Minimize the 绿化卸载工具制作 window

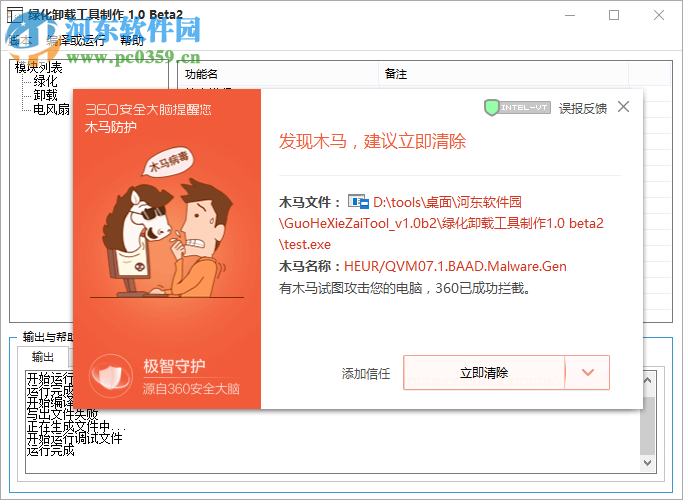pos(570,15)
